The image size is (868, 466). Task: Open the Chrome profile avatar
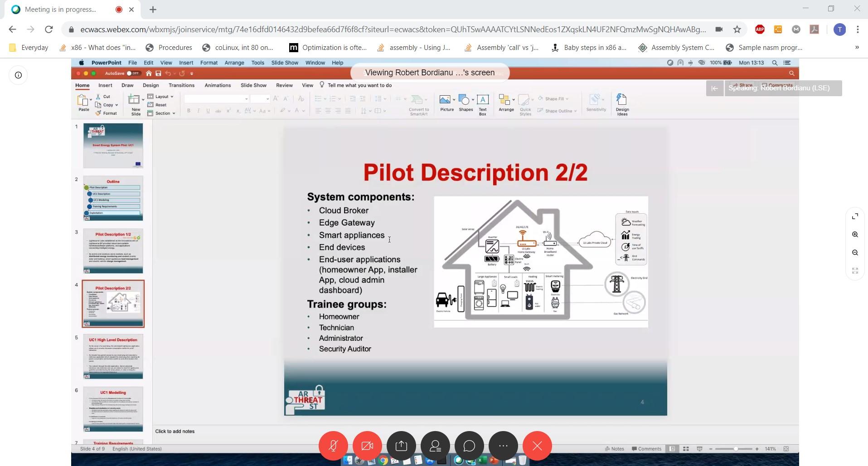coord(839,29)
